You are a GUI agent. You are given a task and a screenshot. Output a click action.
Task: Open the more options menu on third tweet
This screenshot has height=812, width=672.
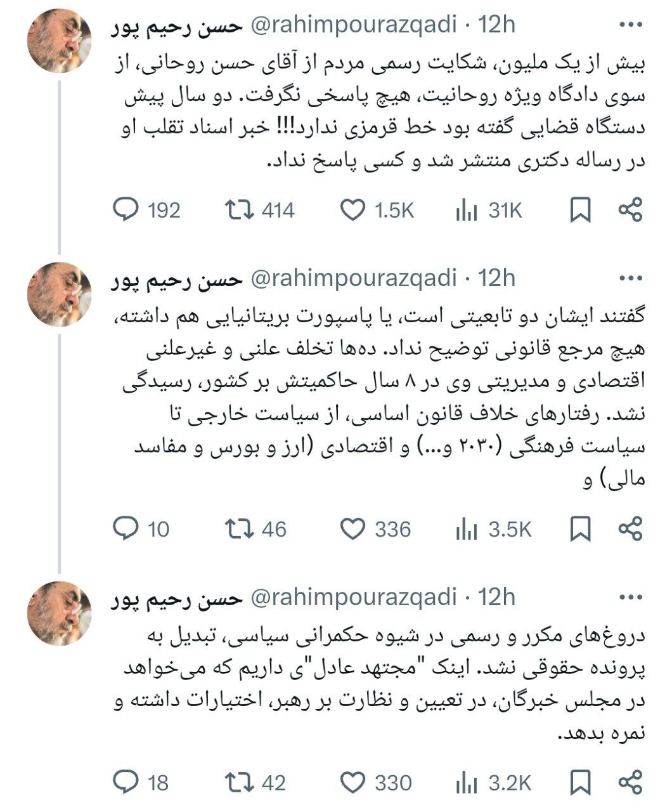[632, 596]
